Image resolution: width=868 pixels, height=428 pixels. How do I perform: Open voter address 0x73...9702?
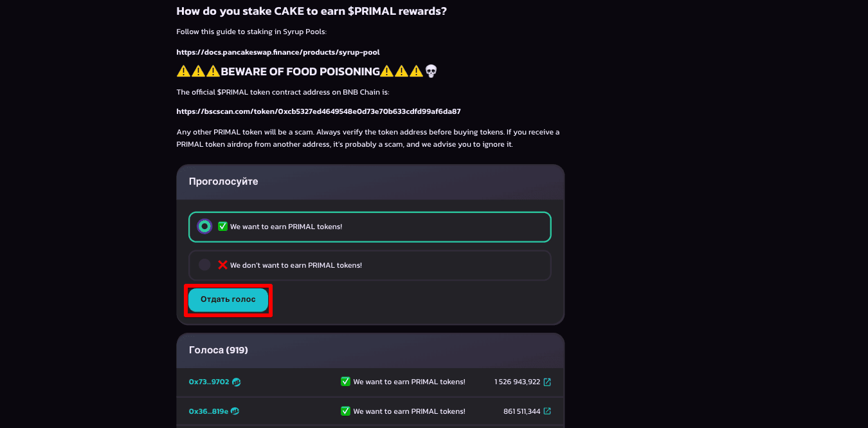click(209, 382)
